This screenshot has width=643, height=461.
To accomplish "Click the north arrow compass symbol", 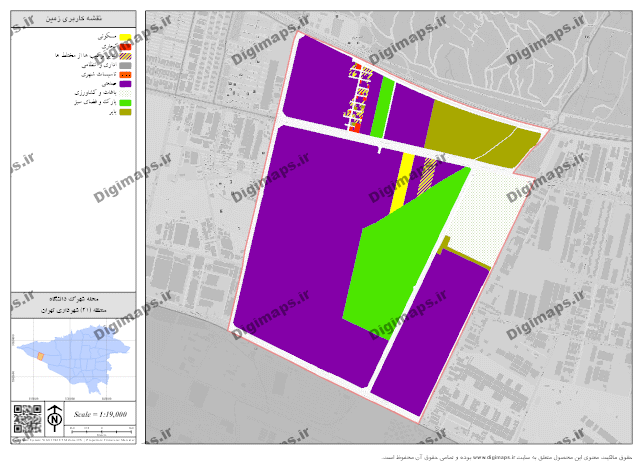I will point(57,415).
